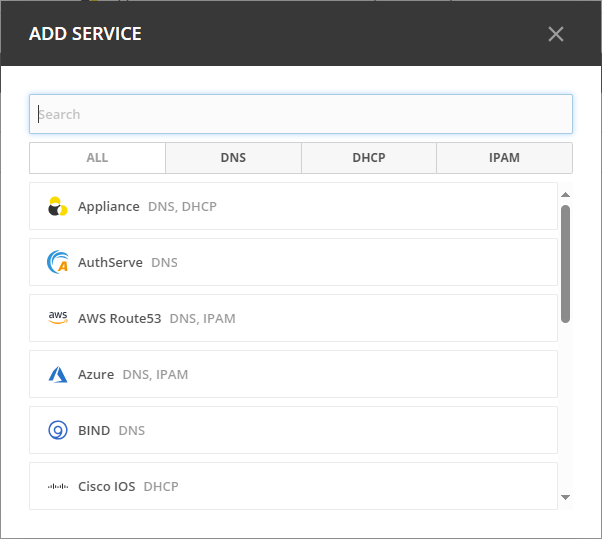Select the IPAM filter tab

(x=504, y=158)
